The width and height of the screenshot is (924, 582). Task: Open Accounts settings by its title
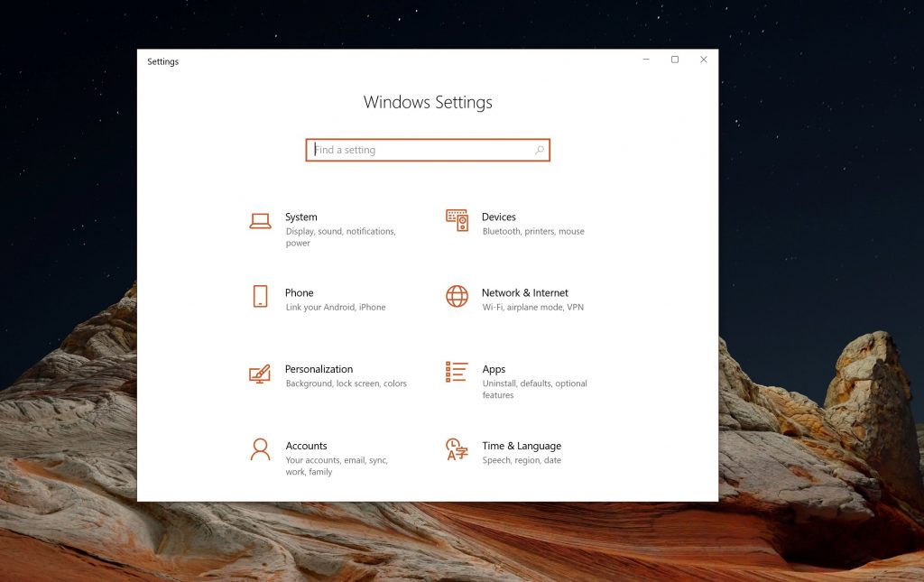[307, 446]
